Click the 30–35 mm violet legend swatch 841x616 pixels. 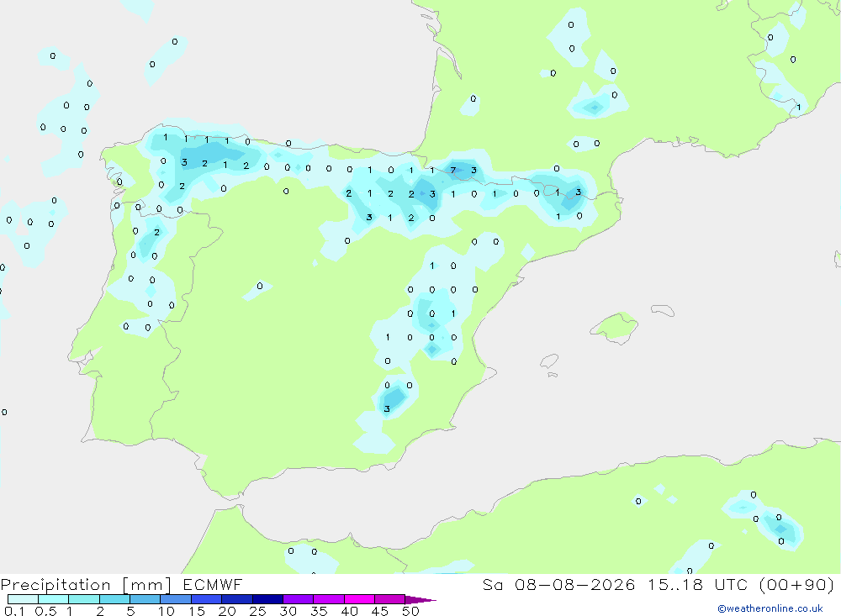coord(299,599)
